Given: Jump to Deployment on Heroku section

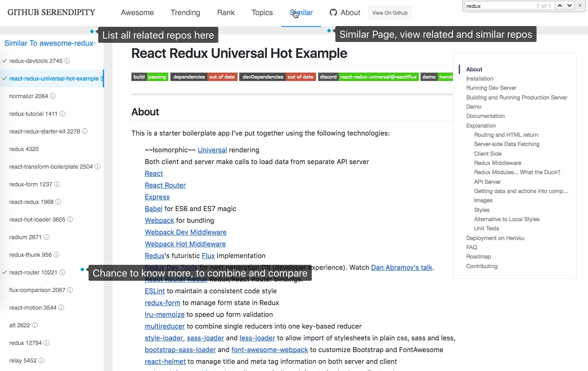Looking at the screenshot, I should pyautogui.click(x=495, y=238).
